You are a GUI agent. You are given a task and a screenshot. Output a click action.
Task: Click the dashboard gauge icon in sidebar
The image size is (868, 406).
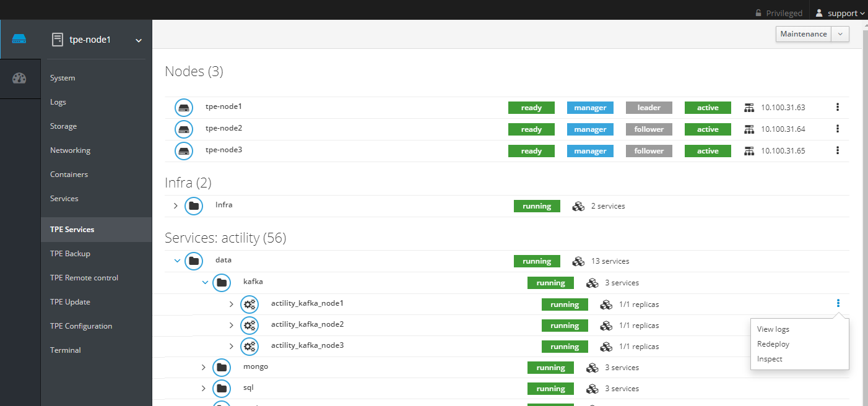point(19,78)
